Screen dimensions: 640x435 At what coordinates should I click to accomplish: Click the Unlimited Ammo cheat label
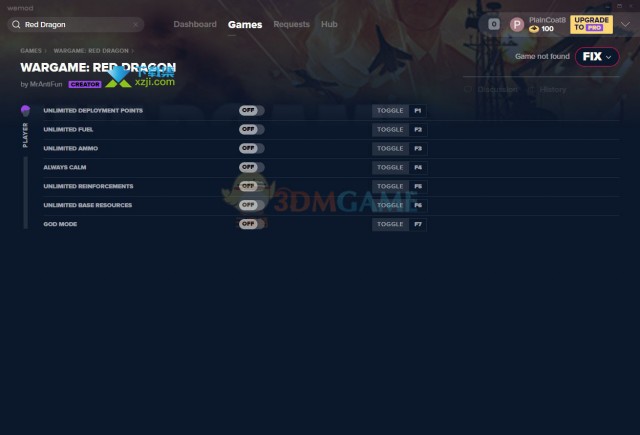(71, 148)
